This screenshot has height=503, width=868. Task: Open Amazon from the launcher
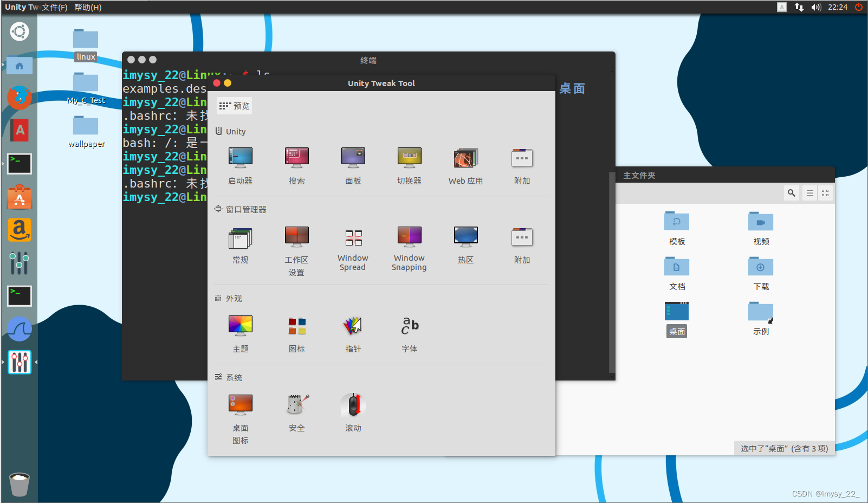[x=20, y=230]
